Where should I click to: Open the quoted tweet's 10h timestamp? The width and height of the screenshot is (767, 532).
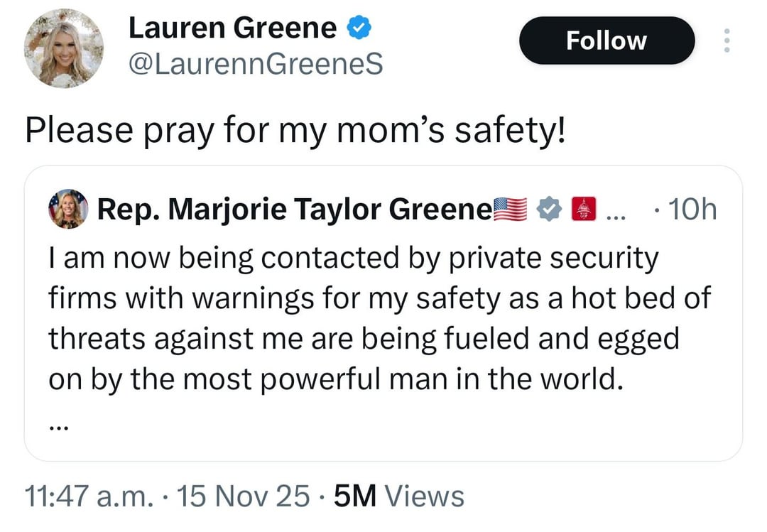[687, 210]
